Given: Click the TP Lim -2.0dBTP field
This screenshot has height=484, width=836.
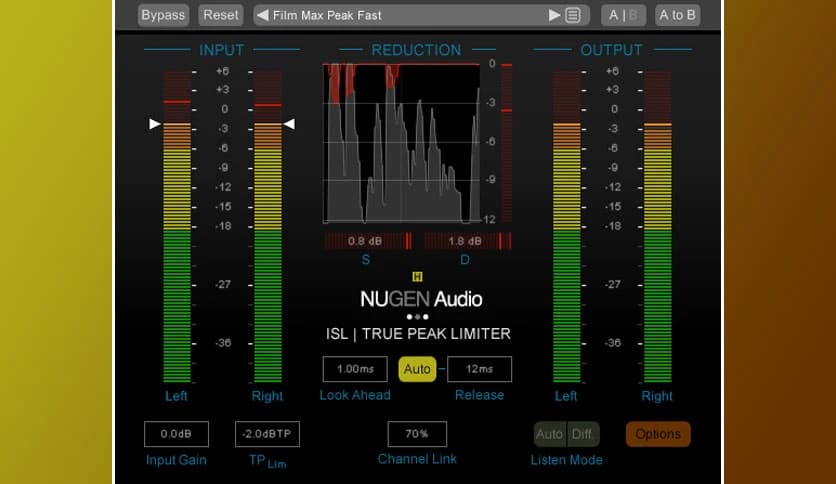Looking at the screenshot, I should [267, 434].
